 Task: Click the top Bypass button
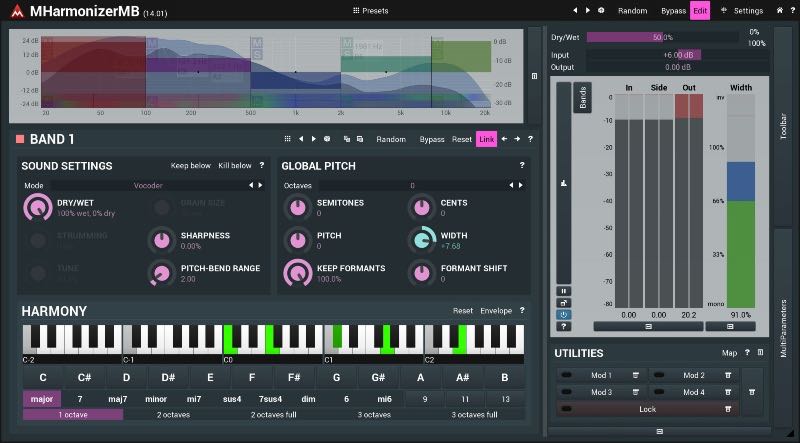(x=673, y=10)
